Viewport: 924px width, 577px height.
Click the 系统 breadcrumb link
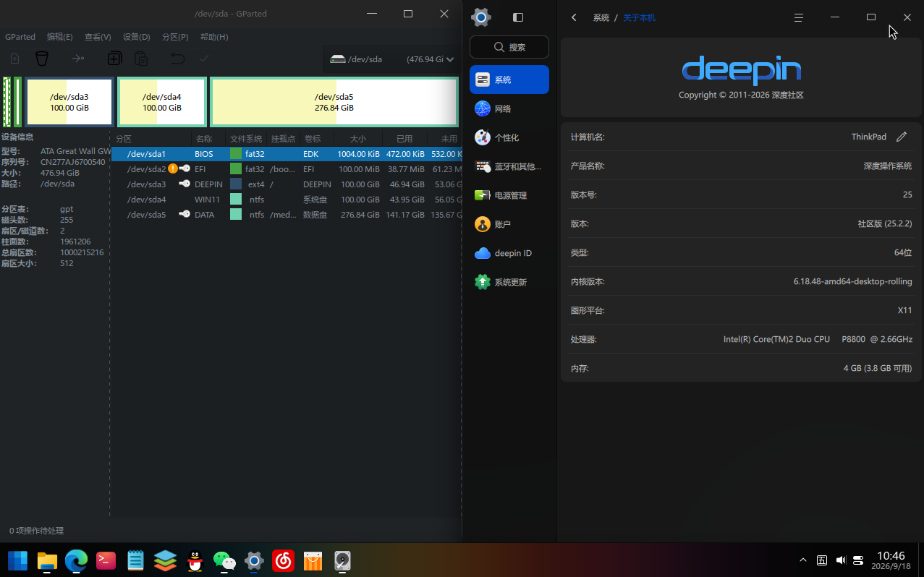tap(601, 17)
